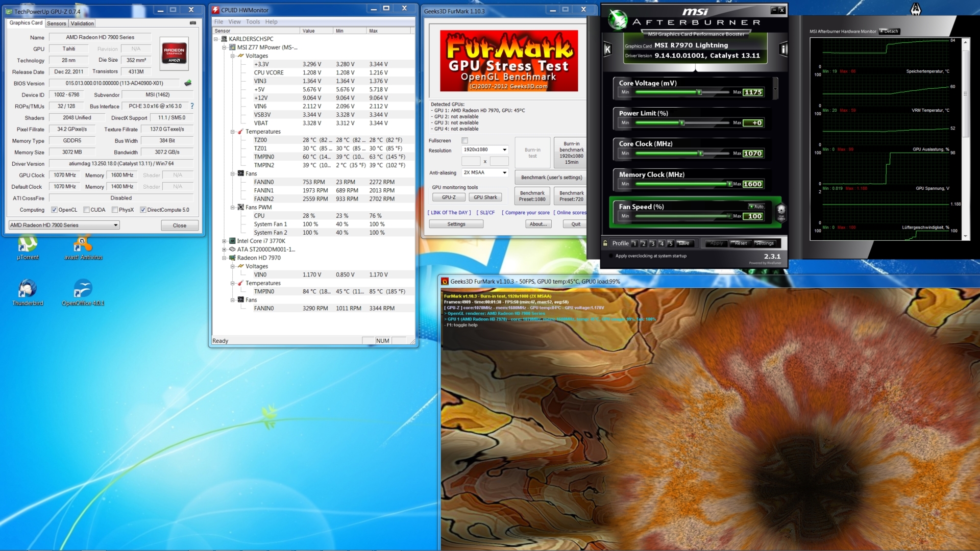Click the Skyrim desktop icon at top right
The height and width of the screenshot is (551, 980).
[x=916, y=9]
